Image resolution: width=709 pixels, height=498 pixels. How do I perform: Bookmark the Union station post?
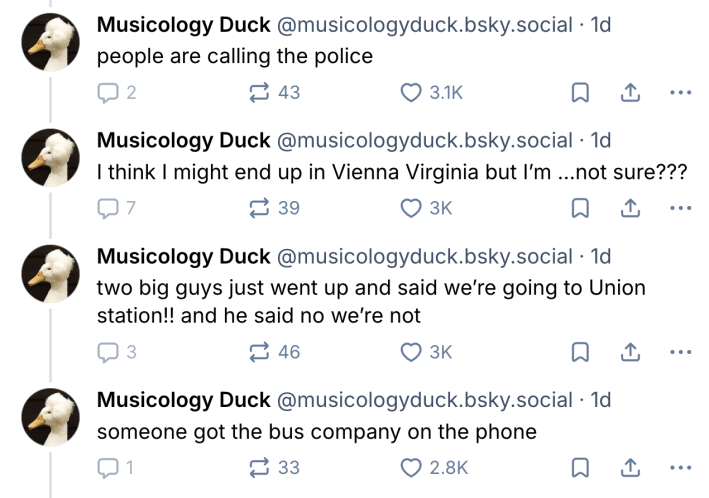pyautogui.click(x=579, y=352)
